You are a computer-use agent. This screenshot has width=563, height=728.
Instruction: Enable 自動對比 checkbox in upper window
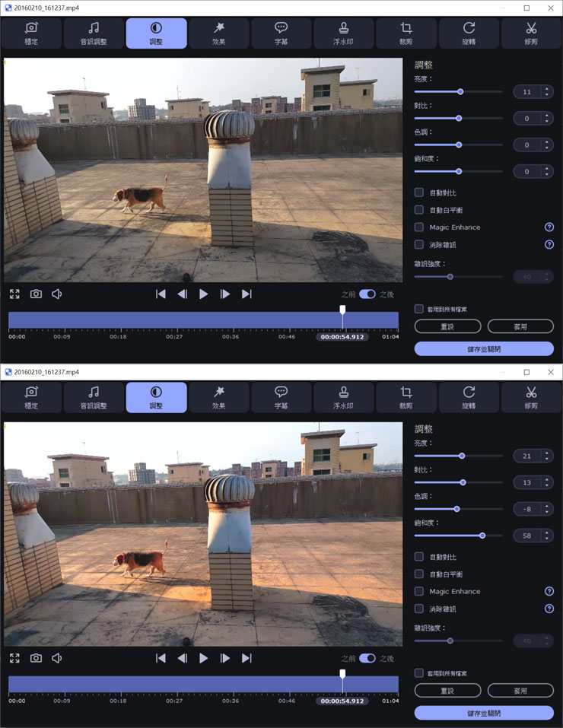point(419,192)
